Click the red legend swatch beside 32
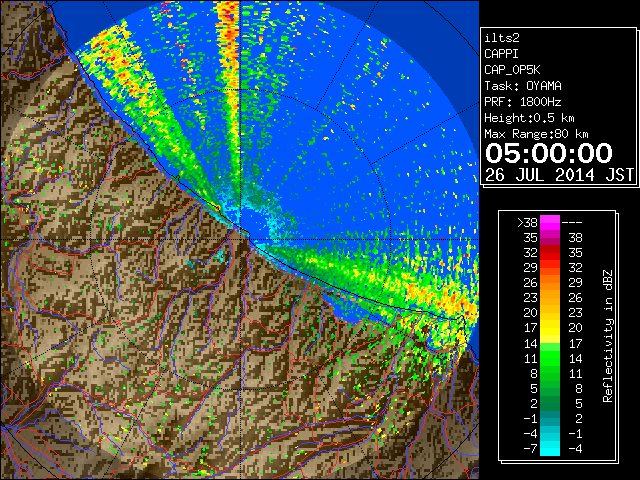Screen dimensions: 640x480 pos(550,253)
